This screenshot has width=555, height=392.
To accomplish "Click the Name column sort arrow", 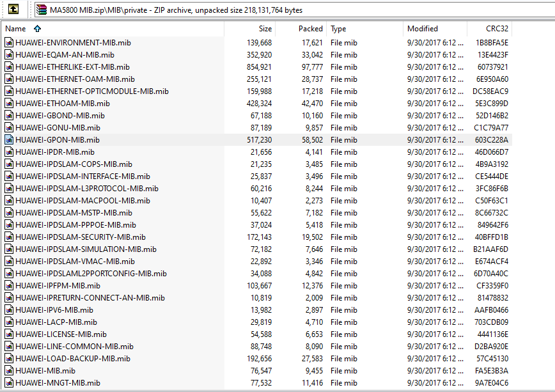I will pyautogui.click(x=37, y=29).
